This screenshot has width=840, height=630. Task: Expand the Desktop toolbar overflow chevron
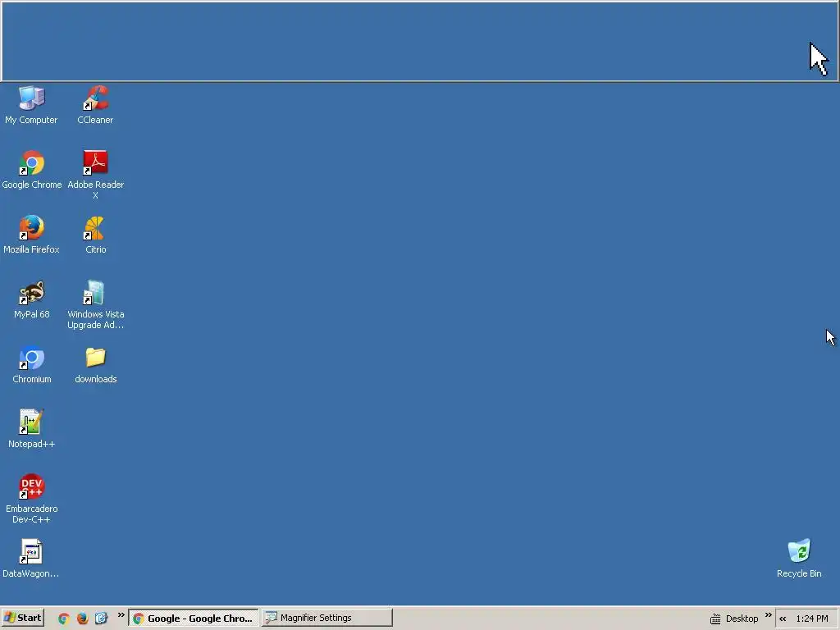tap(768, 614)
